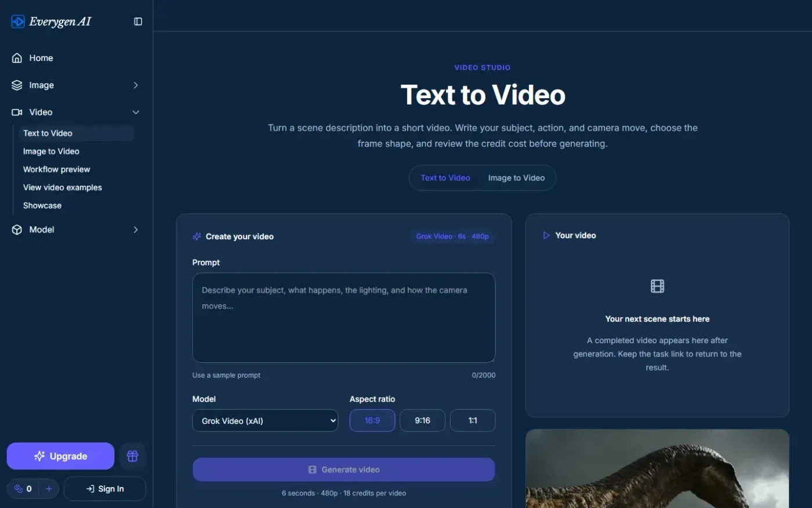Click the play triangle icon beside Your video

[x=546, y=235]
